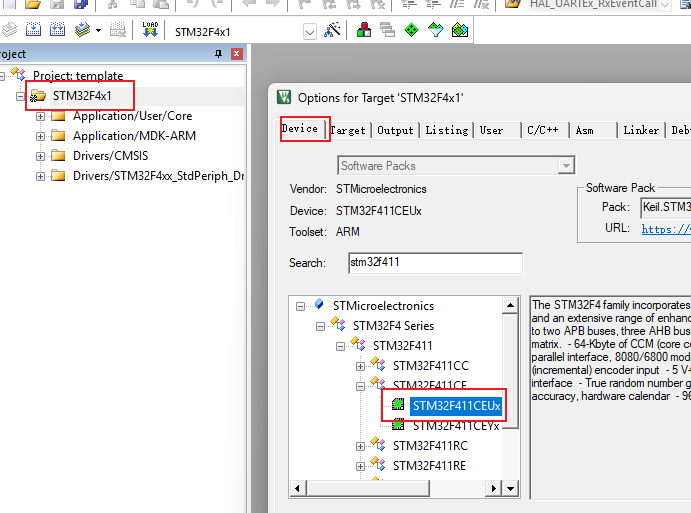691x513 pixels.
Task: Click the Rebuild all target files icon
Action: coord(57,30)
